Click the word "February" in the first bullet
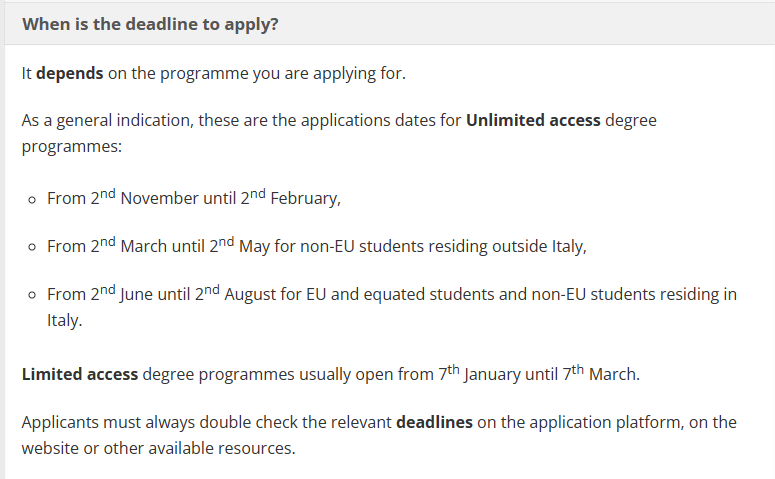Screen dimensions: 775x479 [x=305, y=198]
